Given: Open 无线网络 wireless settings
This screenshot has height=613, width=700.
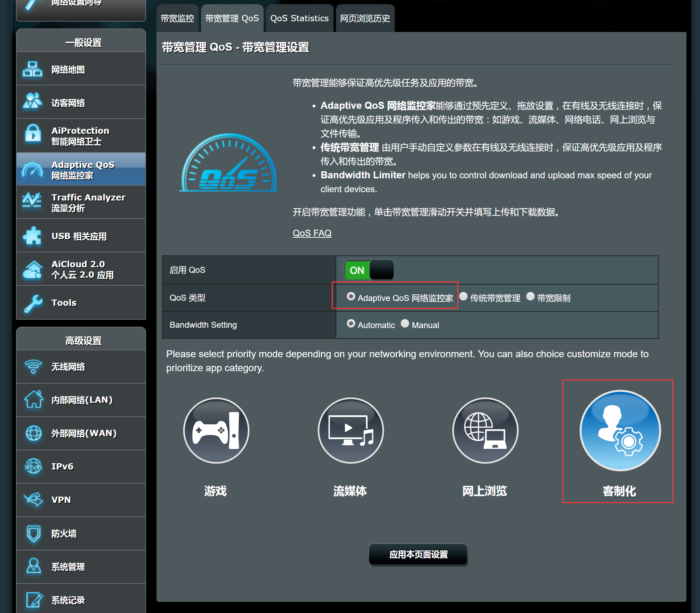Looking at the screenshot, I should (81, 367).
